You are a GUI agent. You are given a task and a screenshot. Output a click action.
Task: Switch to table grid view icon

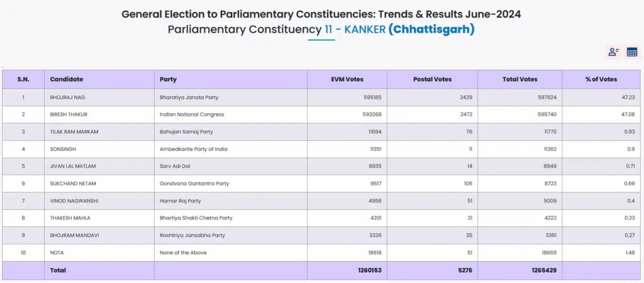click(631, 52)
